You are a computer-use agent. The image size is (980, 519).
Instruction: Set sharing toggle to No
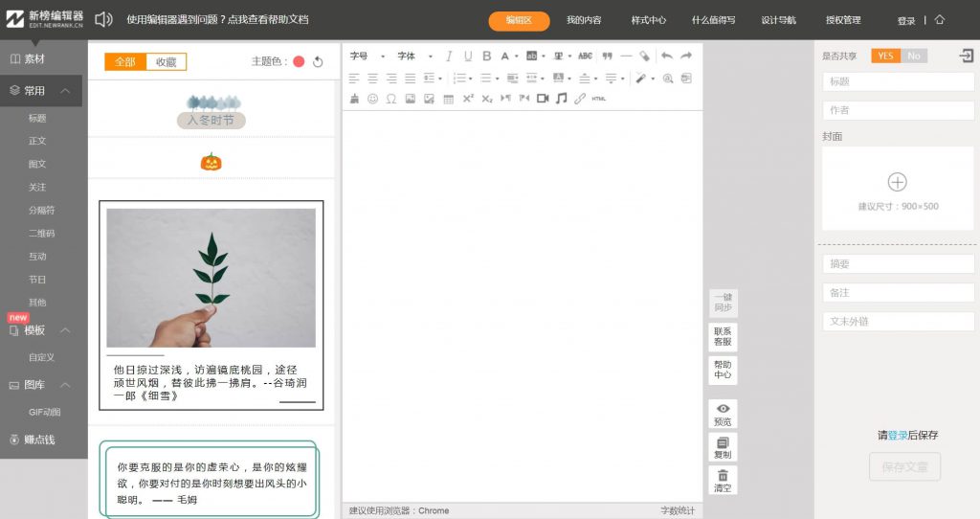[914, 56]
